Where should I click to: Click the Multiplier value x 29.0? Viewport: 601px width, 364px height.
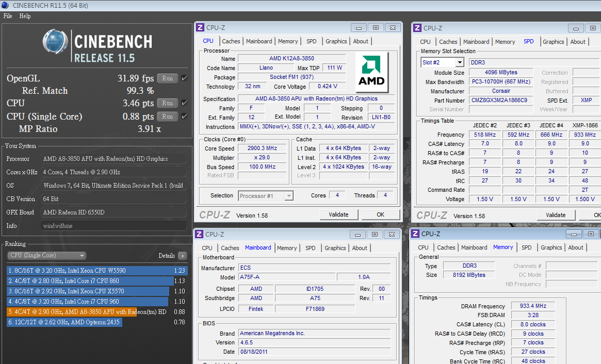click(x=262, y=157)
